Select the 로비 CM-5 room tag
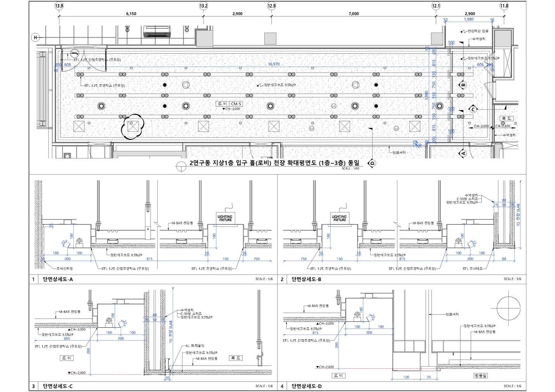Viewport: 555px width, 392px height. [x=229, y=104]
